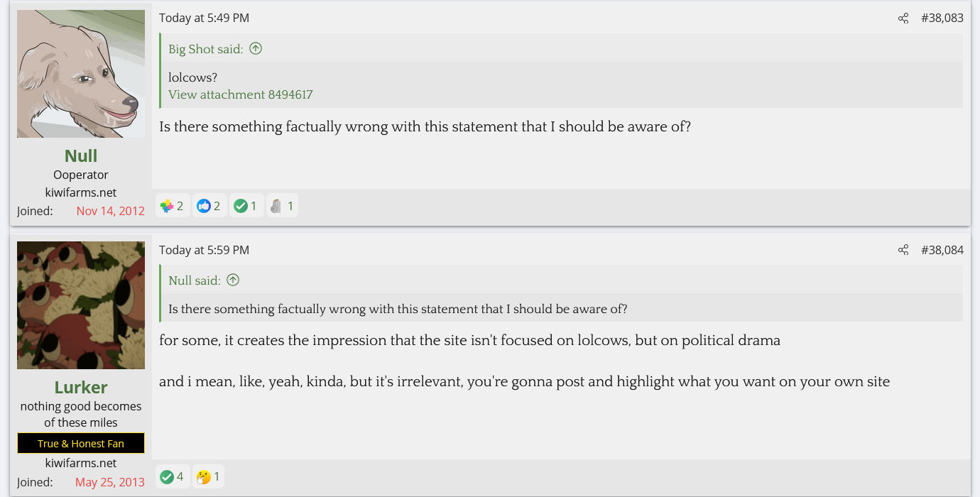Open View attachment 8494617 link
Screen dimensions: 980x497
click(x=240, y=94)
